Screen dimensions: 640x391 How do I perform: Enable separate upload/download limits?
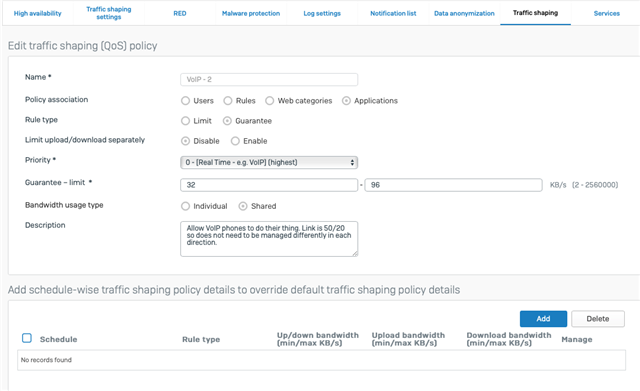[235, 141]
